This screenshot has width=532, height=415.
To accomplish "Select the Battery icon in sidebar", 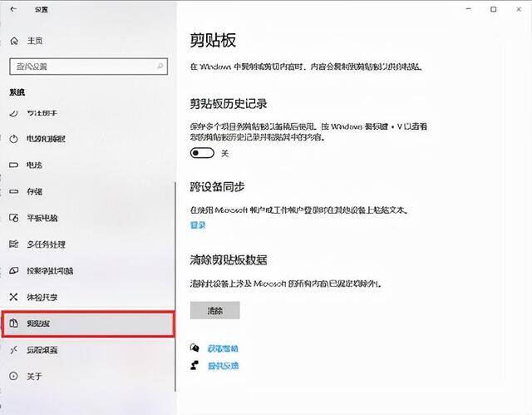I will coord(13,166).
